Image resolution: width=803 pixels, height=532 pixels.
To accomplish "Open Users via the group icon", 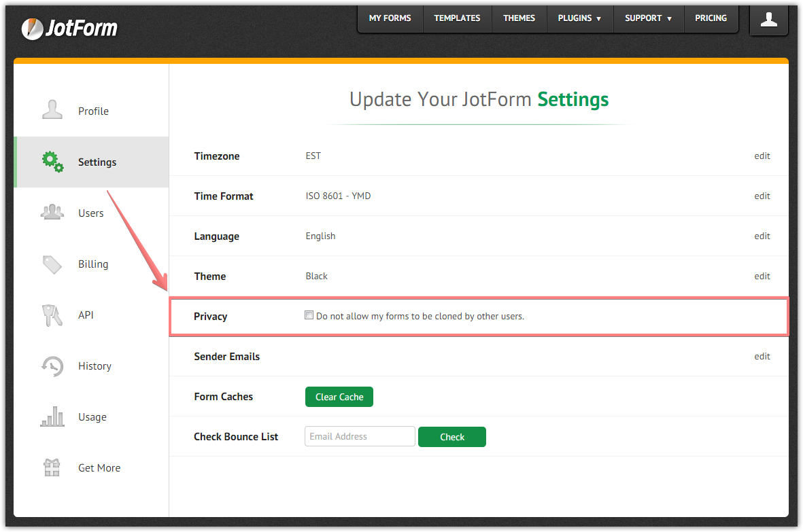I will 52,213.
